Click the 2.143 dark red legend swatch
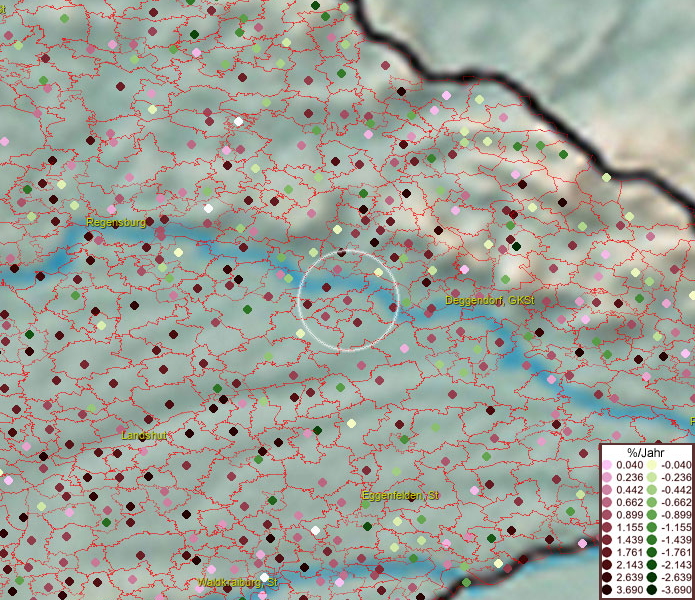Screen dimensions: 695x600 pos(607,565)
